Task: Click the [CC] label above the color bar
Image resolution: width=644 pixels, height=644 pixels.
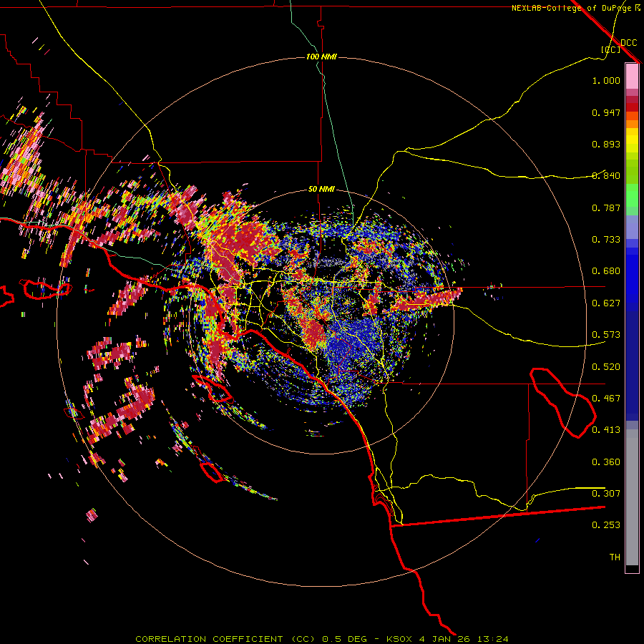Action: click(x=610, y=49)
